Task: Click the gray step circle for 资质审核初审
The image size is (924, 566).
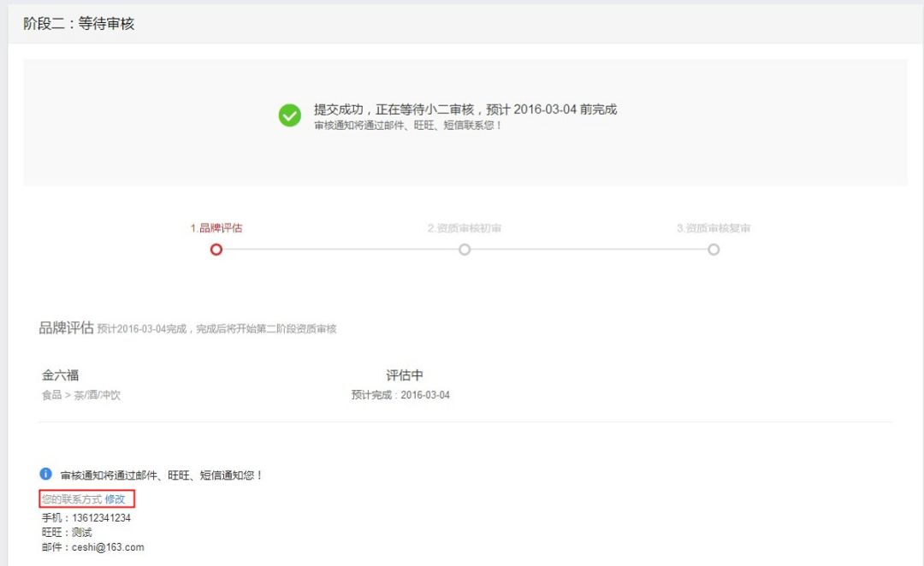Action: point(465,250)
